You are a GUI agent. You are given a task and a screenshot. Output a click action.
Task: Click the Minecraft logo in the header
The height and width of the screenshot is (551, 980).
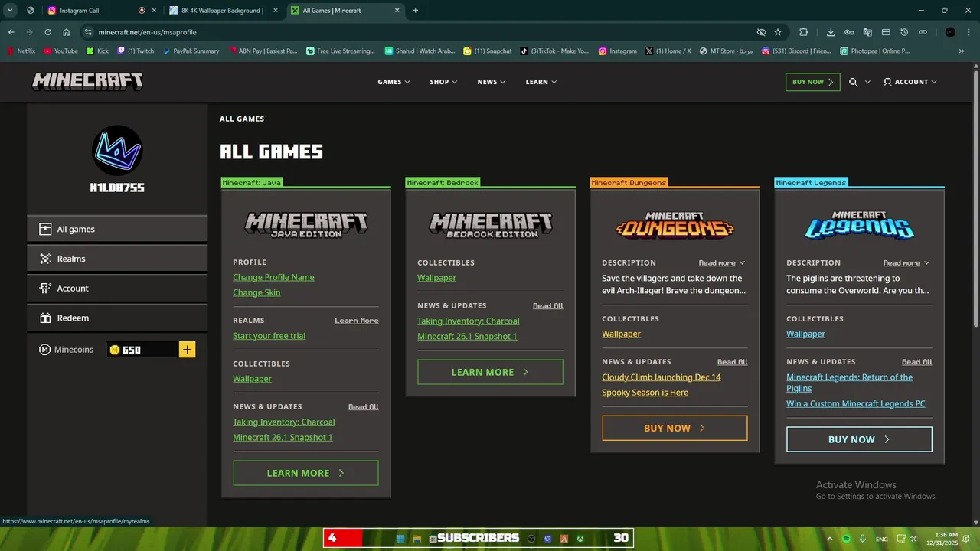click(x=87, y=82)
